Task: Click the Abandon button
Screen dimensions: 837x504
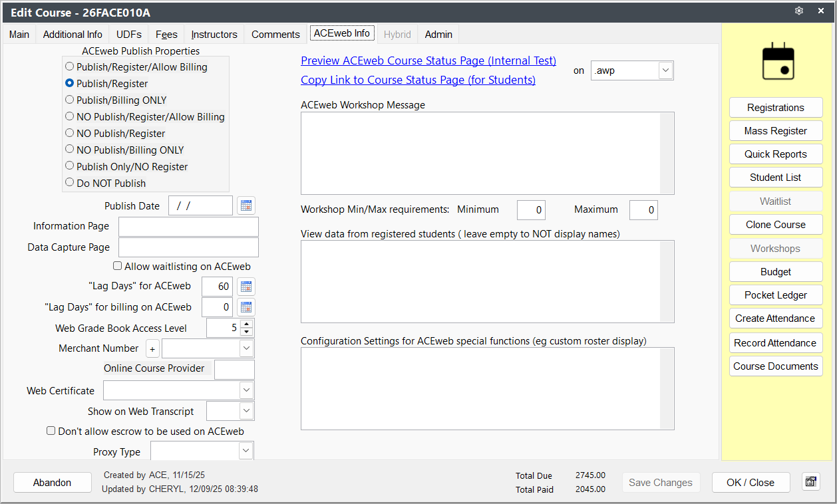Action: (x=53, y=482)
